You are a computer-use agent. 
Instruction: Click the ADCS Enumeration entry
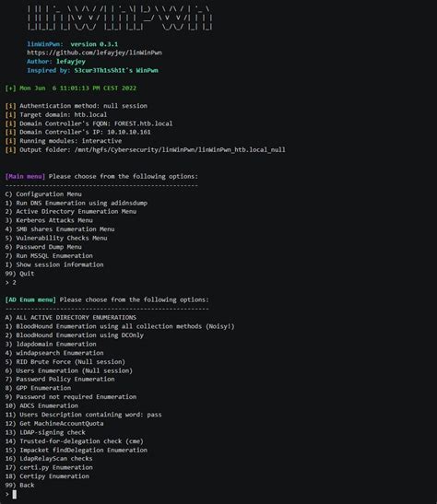click(41, 405)
